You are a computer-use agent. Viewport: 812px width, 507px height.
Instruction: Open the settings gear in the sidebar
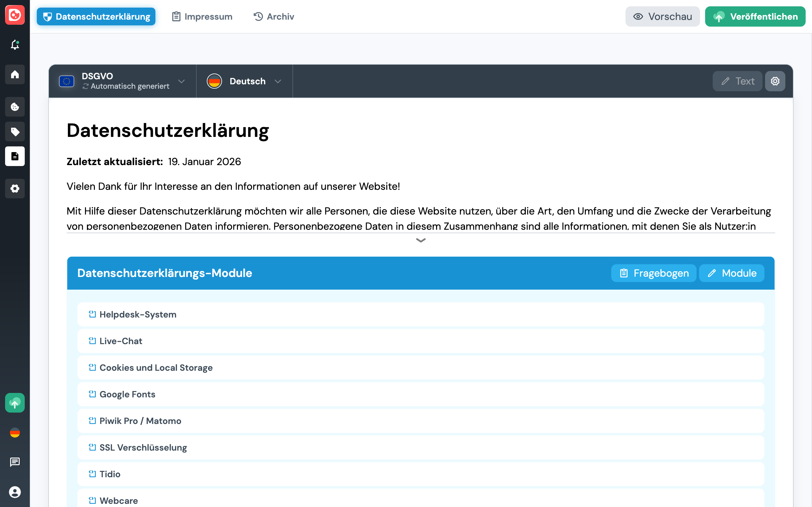(15, 189)
